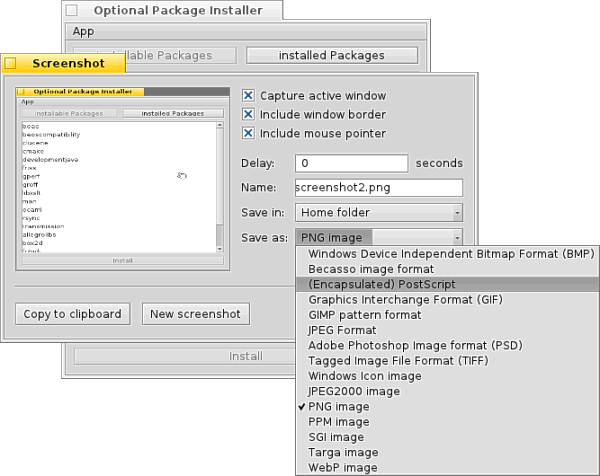Viewport: 600px width, 476px height.
Task: Click the Delay seconds input field
Action: point(351,163)
